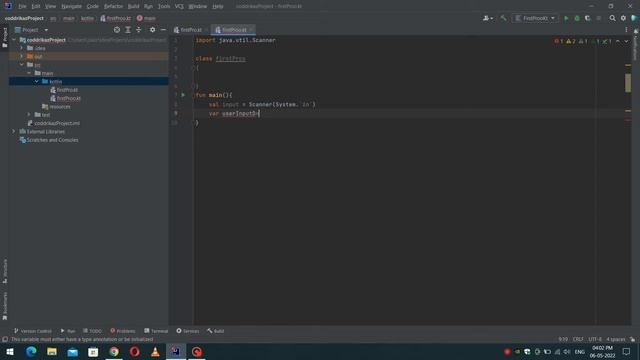Select coddrikasProject.iml file in tree
This screenshot has width=640, height=360.
point(57,123)
